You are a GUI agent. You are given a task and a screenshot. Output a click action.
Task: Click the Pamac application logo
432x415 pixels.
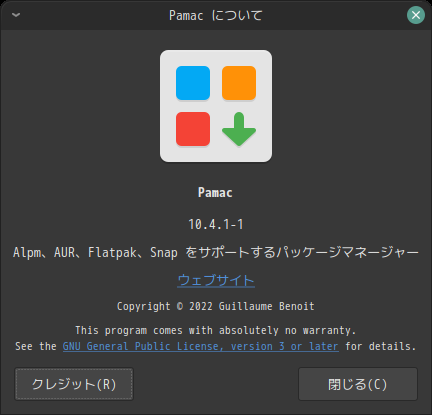click(x=216, y=106)
